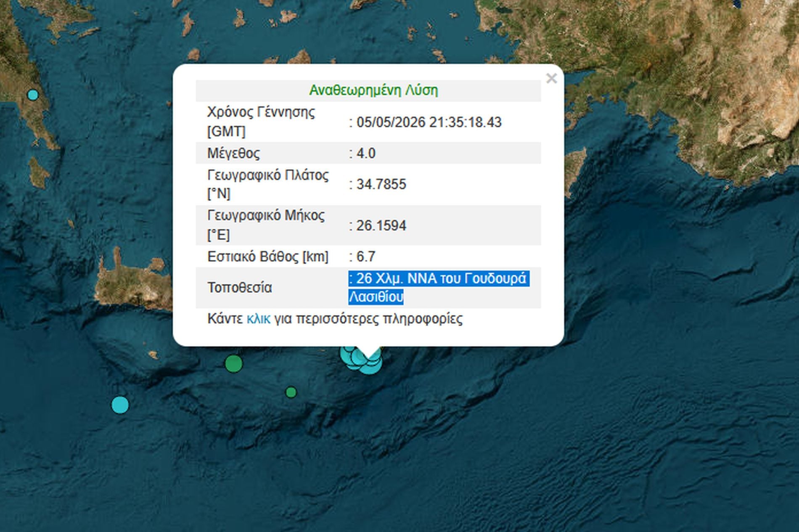Select the small green earthquake marker
Viewport: 799px width, 532px height.
point(291,392)
